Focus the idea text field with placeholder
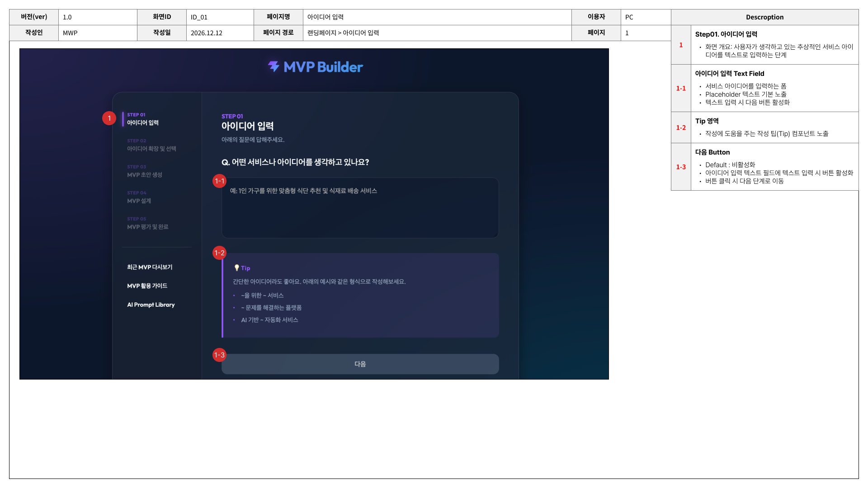 (360, 208)
